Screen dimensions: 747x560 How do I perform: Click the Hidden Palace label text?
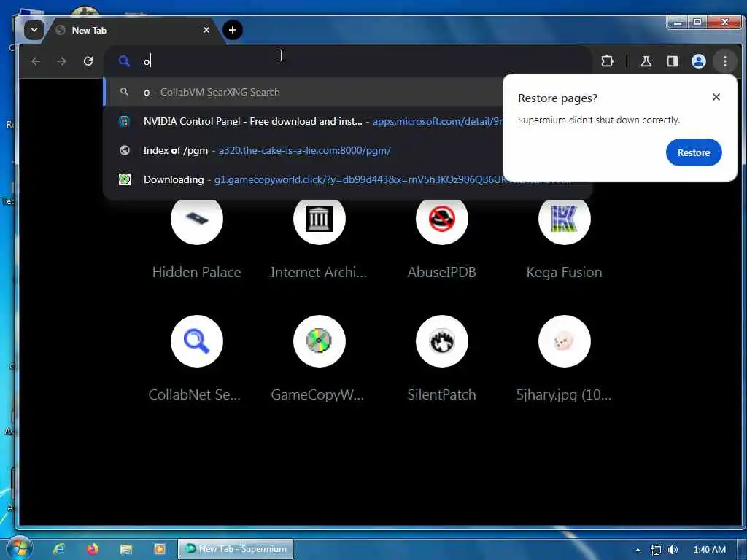[197, 272]
